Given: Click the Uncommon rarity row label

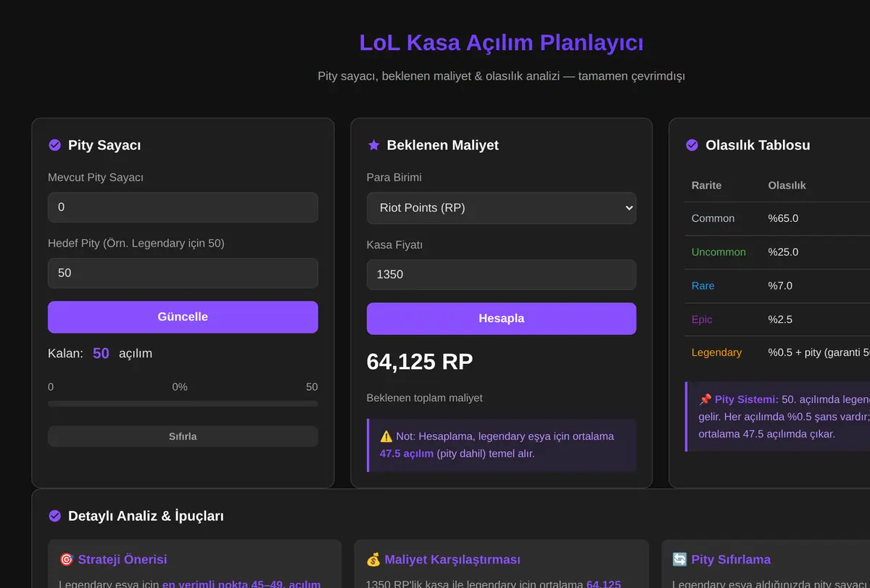Looking at the screenshot, I should pos(718,252).
